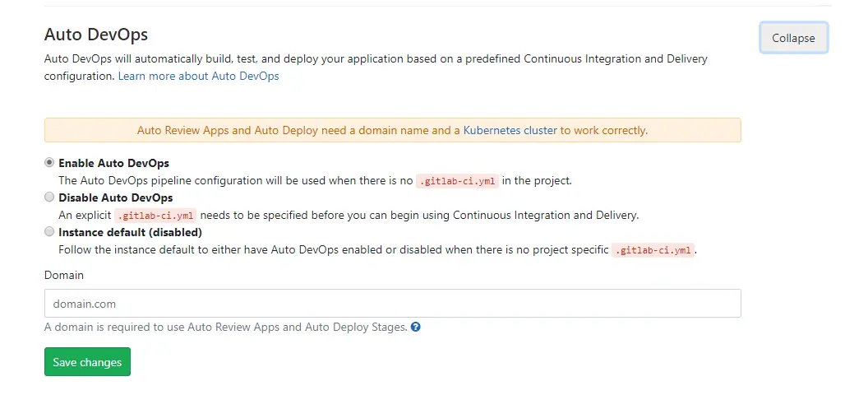Click the 'Enable Auto DevOps' label text
This screenshot has width=868, height=395.
click(113, 163)
